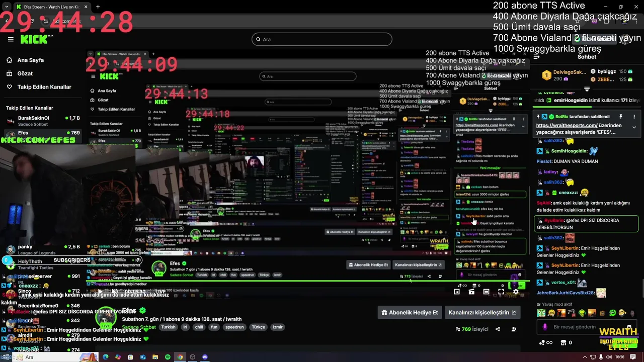This screenshot has height=362, width=644.
Task: Click the Bir mesaj gönderin input
Action: point(587,327)
